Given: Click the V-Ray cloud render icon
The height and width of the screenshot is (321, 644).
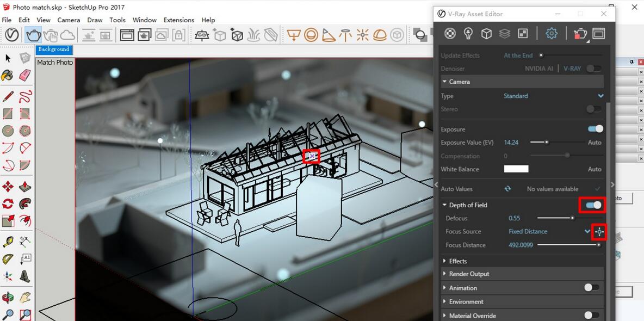Looking at the screenshot, I should coord(68,35).
